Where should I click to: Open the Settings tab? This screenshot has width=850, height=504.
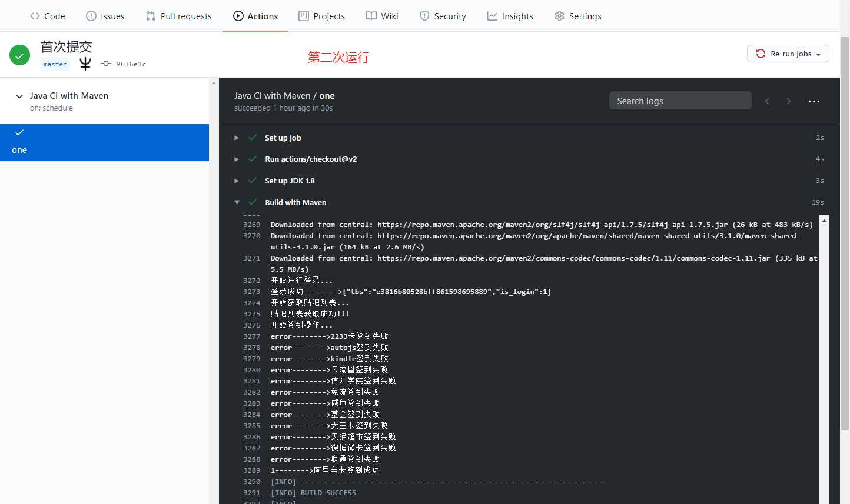point(577,16)
